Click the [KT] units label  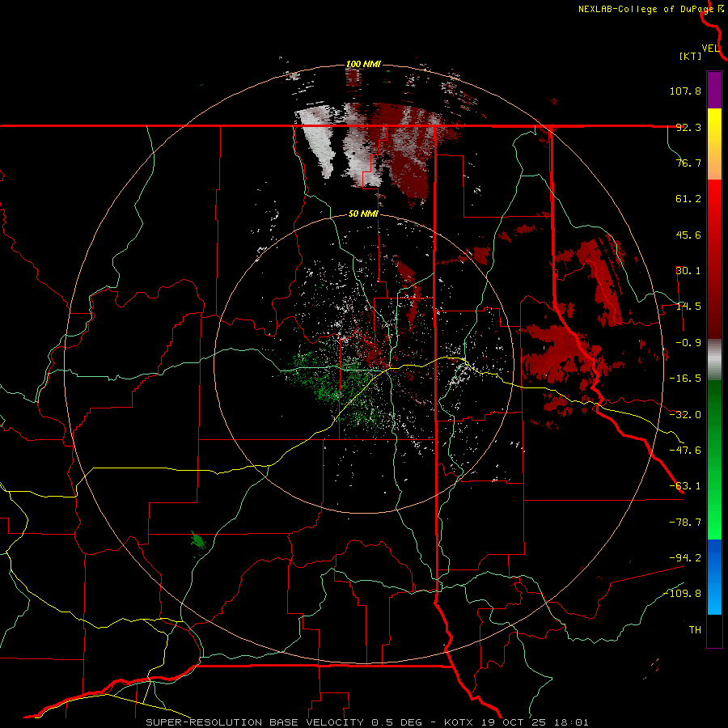(x=691, y=56)
